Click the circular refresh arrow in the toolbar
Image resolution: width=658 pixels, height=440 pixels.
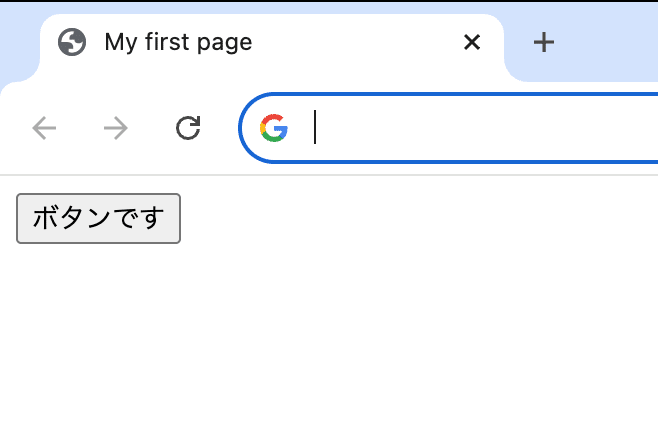[188, 128]
